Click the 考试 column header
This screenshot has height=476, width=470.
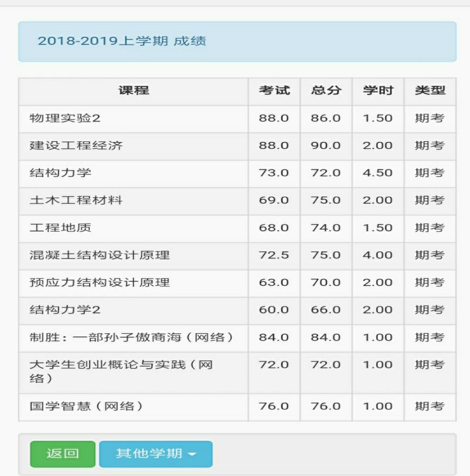[274, 91]
